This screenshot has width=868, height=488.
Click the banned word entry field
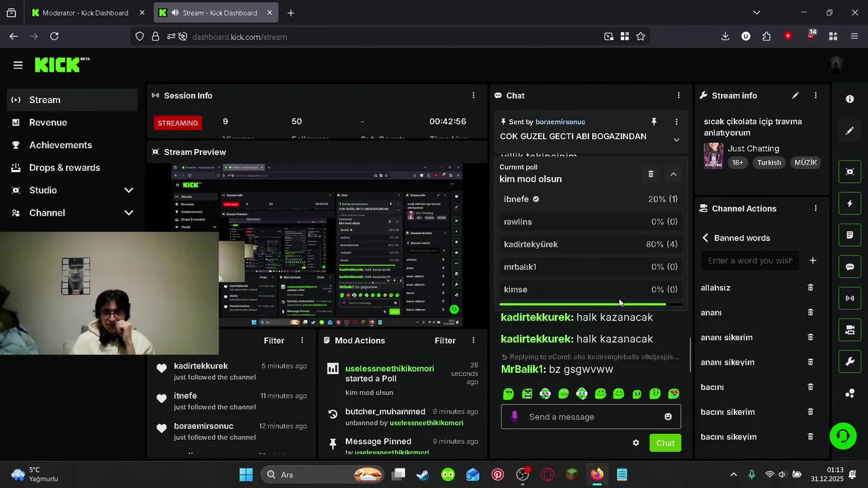[750, 260]
